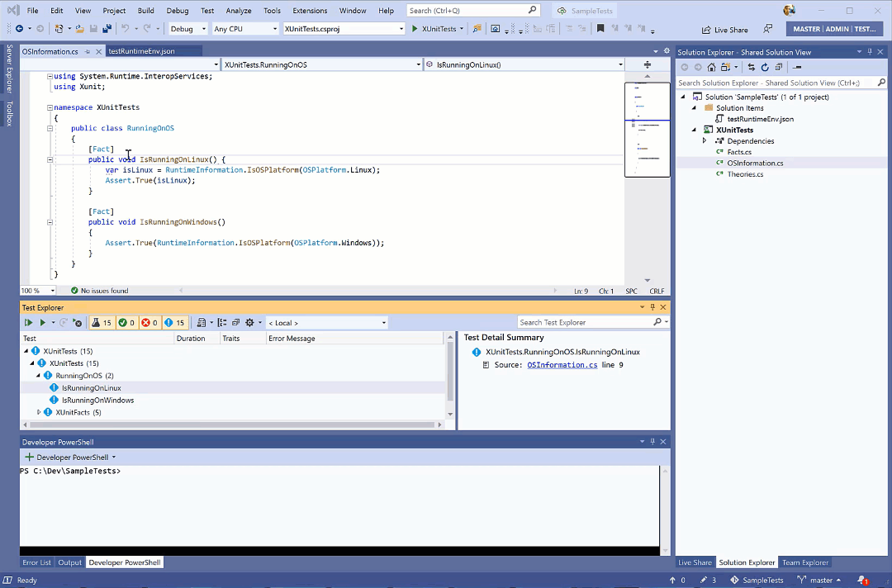Click the Group By icon in Test Explorer
Screen dimensions: 892x588
(x=221, y=322)
